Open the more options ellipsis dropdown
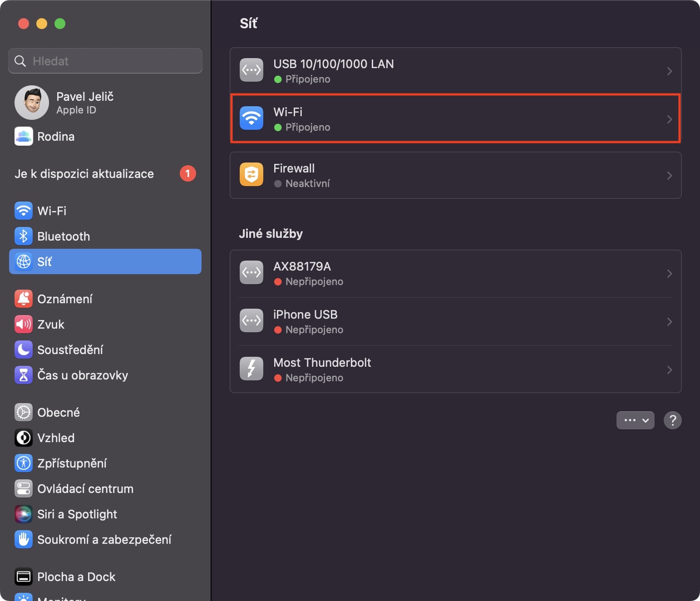The width and height of the screenshot is (700, 601). pyautogui.click(x=635, y=420)
